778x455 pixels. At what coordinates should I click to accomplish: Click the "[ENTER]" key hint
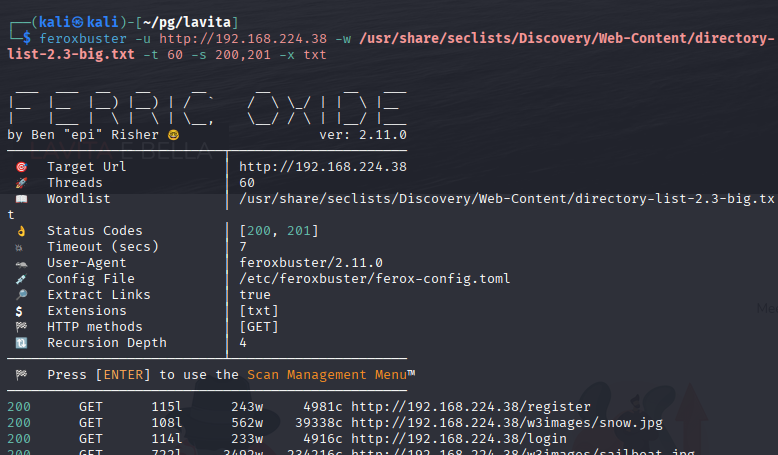pyautogui.click(x=123, y=375)
